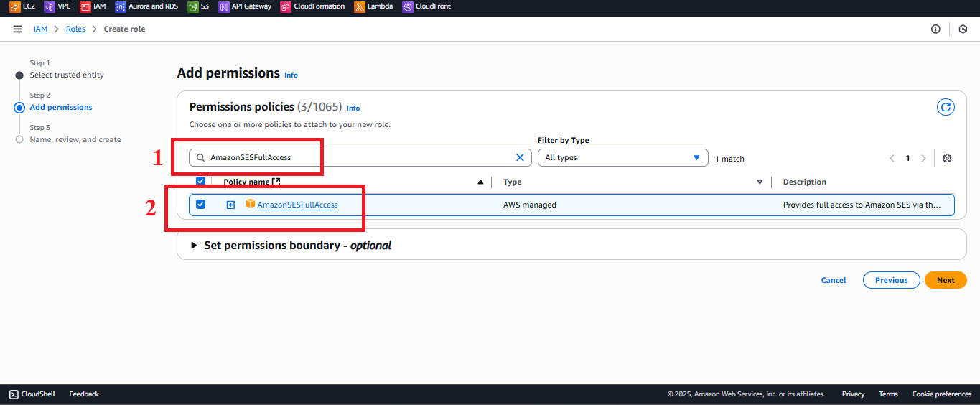
Task: Click the AWS managed type cell
Action: pos(530,205)
